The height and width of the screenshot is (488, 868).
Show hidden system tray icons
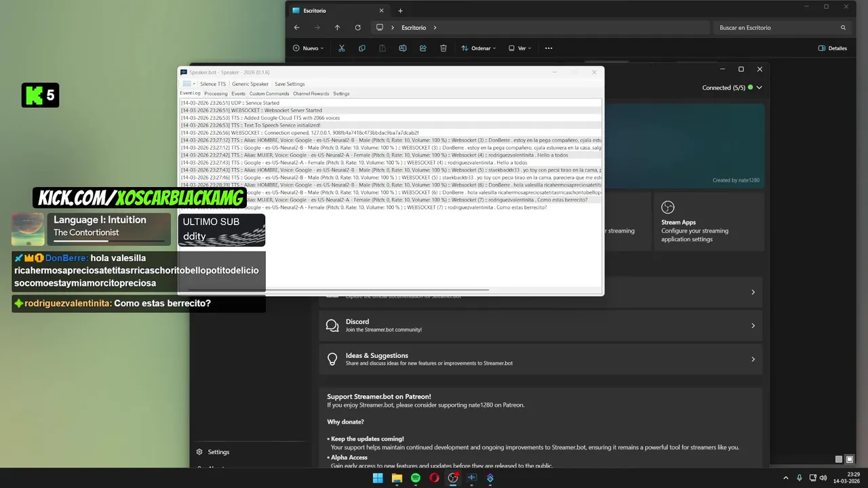pos(786,478)
